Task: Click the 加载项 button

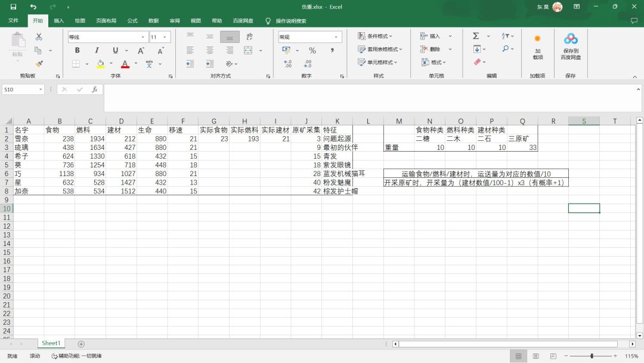Action: (537, 47)
